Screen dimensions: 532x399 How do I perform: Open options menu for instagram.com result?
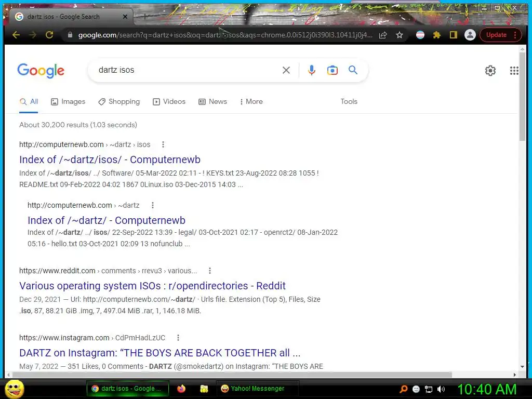tap(178, 338)
